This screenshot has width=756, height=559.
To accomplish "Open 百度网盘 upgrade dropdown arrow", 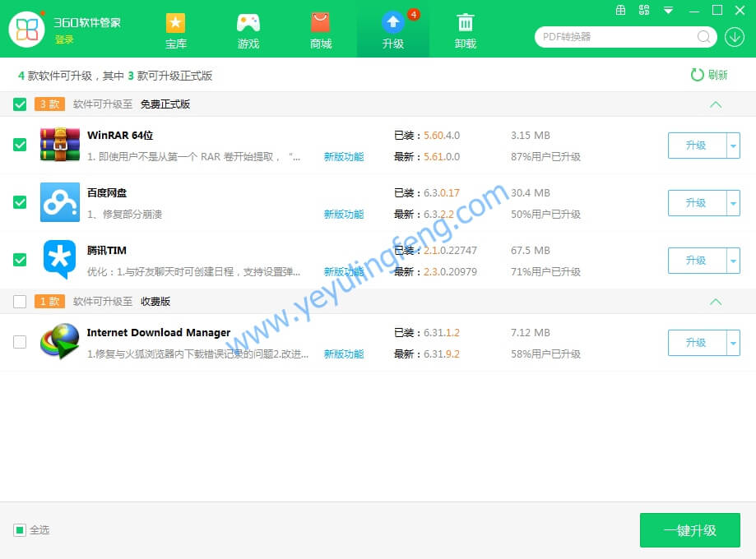I will click(x=733, y=203).
